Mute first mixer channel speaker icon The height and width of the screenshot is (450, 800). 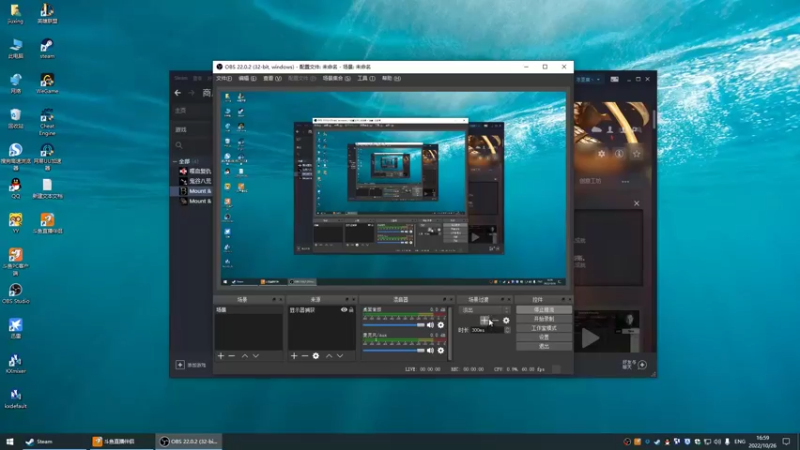430,325
